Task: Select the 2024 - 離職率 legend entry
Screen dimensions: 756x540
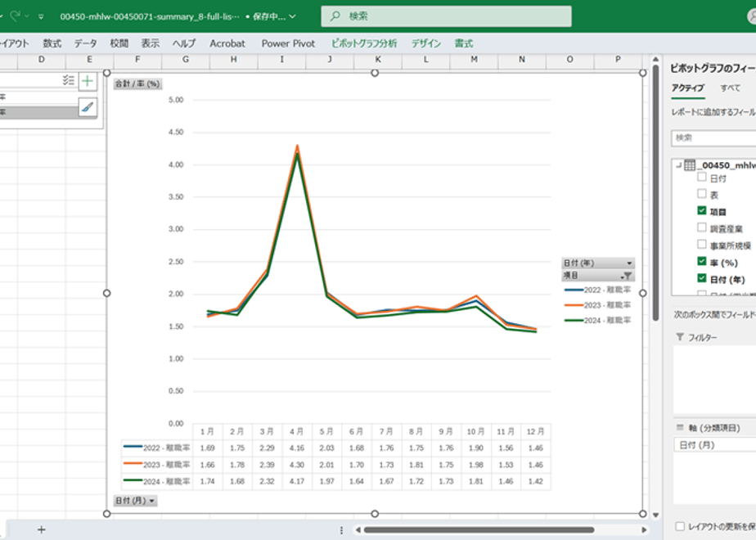Action: point(598,320)
